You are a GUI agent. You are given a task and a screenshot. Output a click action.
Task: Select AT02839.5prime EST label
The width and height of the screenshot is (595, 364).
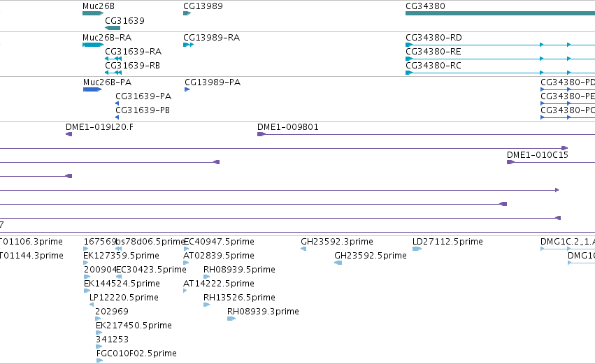(219, 256)
